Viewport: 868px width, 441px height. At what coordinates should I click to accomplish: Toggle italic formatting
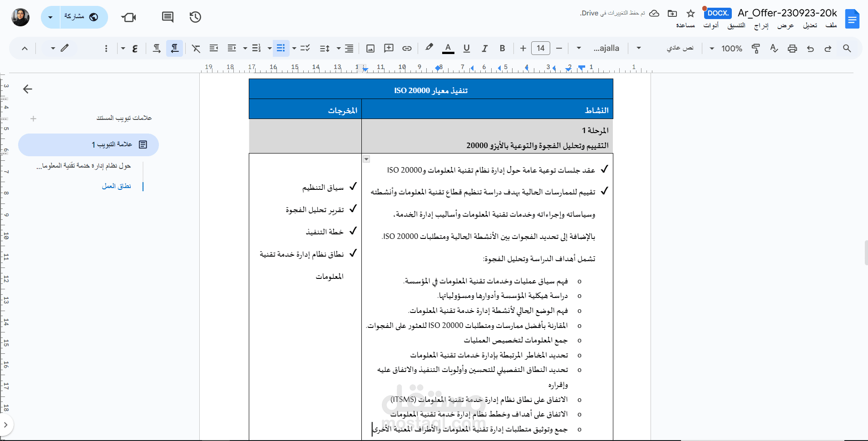tap(484, 48)
